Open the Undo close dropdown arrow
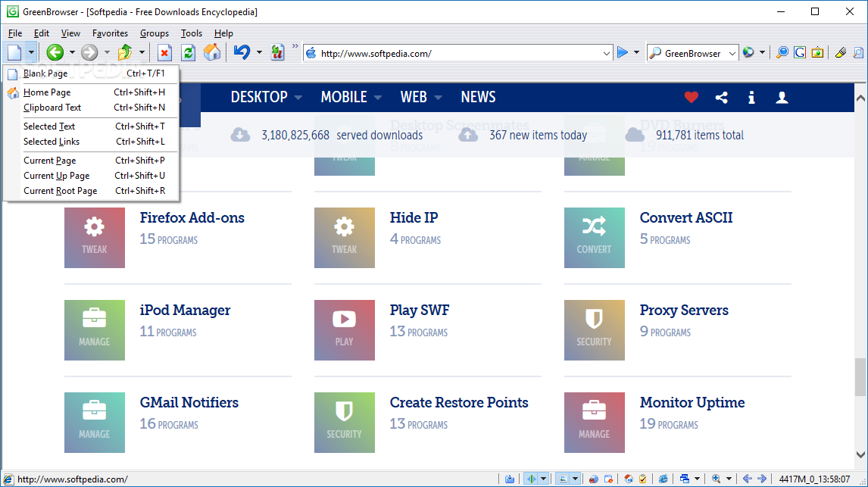This screenshot has height=487, width=868. [x=259, y=53]
